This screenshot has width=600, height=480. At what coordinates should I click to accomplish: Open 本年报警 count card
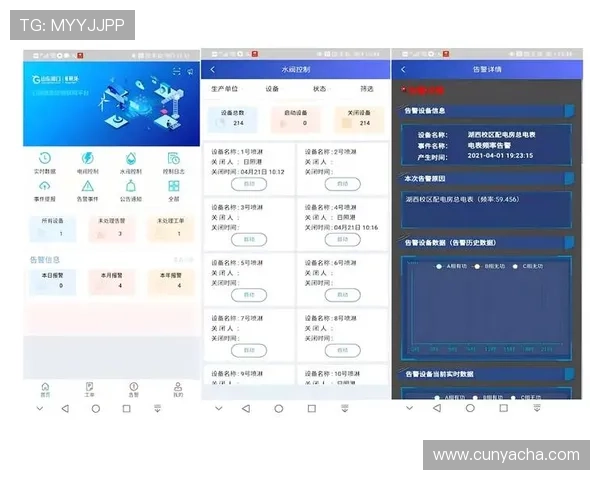pos(171,282)
